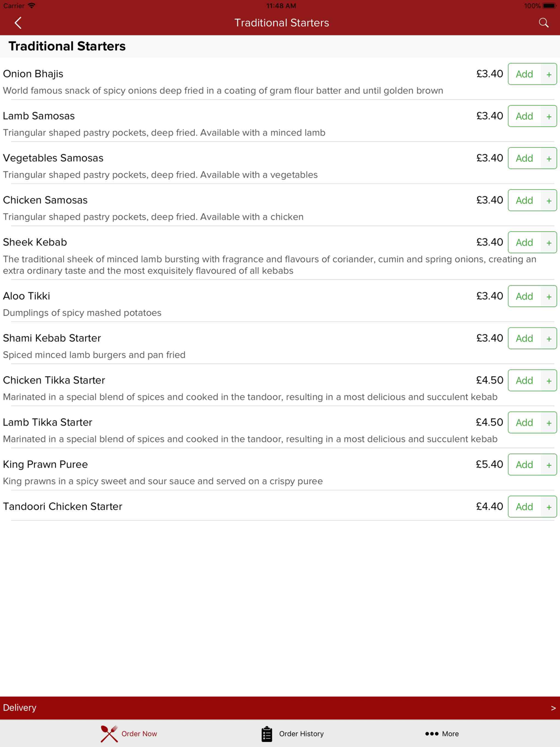This screenshot has width=560, height=747.
Task: Tap the back arrow icon
Action: click(x=18, y=23)
